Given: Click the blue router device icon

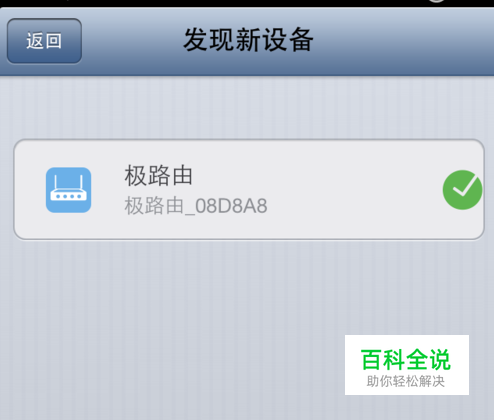Looking at the screenshot, I should click(68, 190).
